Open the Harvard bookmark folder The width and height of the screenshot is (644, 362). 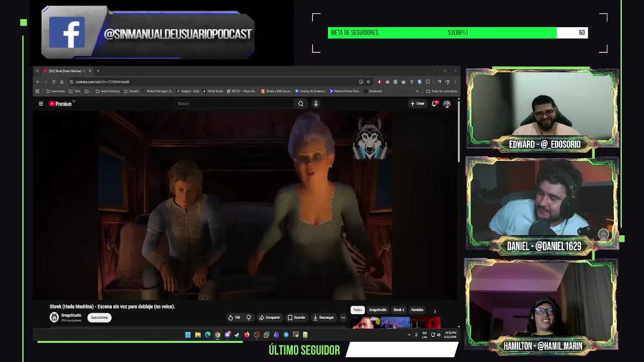[131, 91]
